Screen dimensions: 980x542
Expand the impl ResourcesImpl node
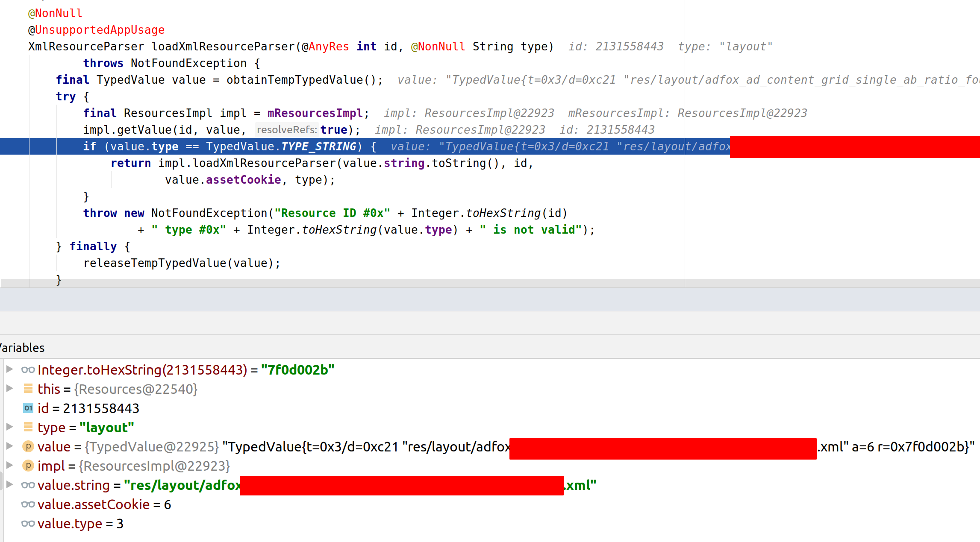pyautogui.click(x=9, y=465)
